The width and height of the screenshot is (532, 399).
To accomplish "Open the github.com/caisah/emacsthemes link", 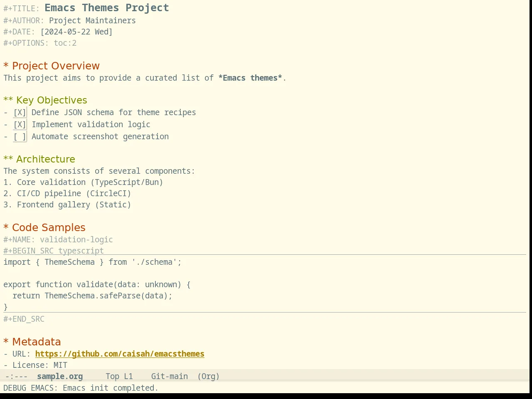I will 120,354.
